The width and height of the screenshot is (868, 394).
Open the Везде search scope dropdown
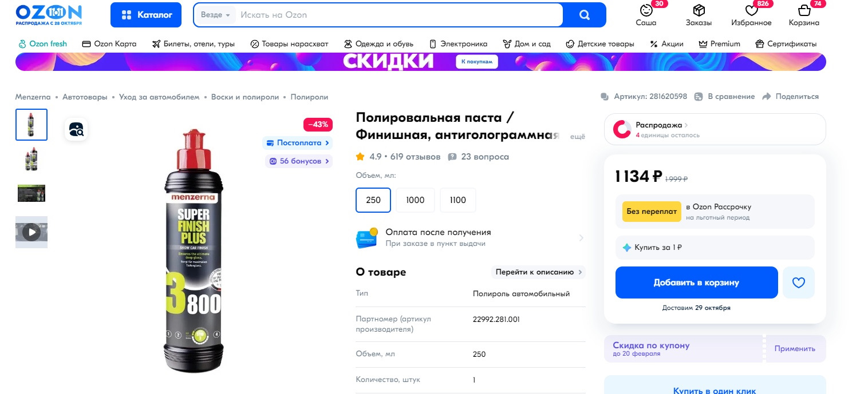click(216, 15)
